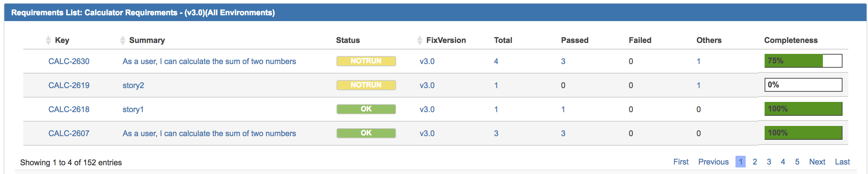Open requirement CALC-2618
The image size is (868, 174).
[69, 109]
